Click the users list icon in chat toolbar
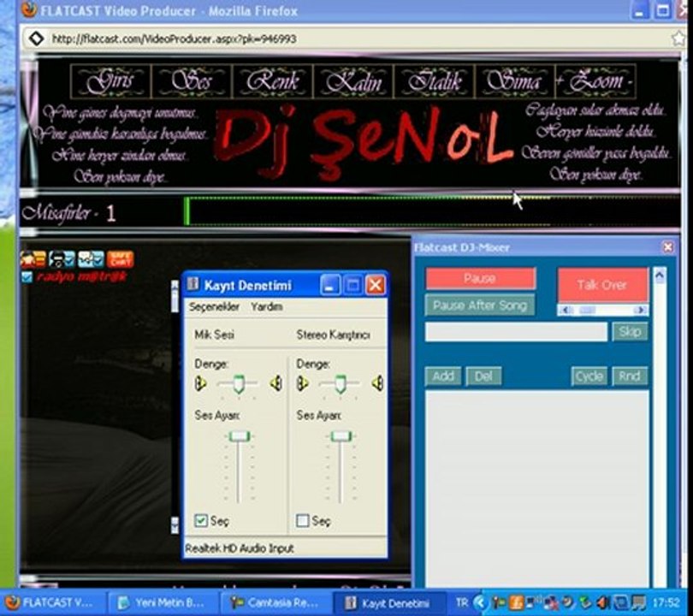The height and width of the screenshot is (616, 693). point(33,259)
